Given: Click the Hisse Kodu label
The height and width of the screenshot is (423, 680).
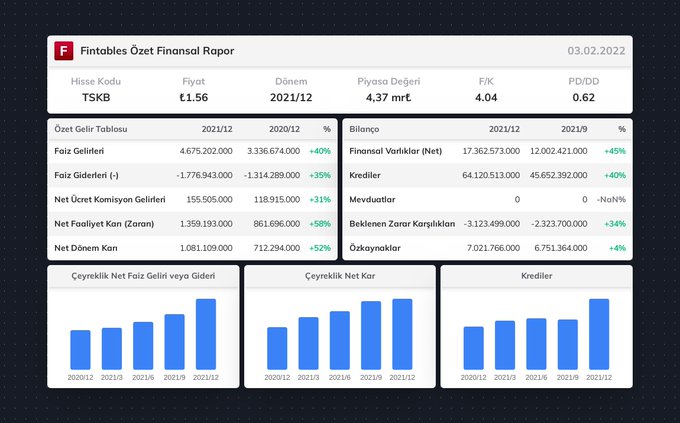Looking at the screenshot, I should click(96, 81).
